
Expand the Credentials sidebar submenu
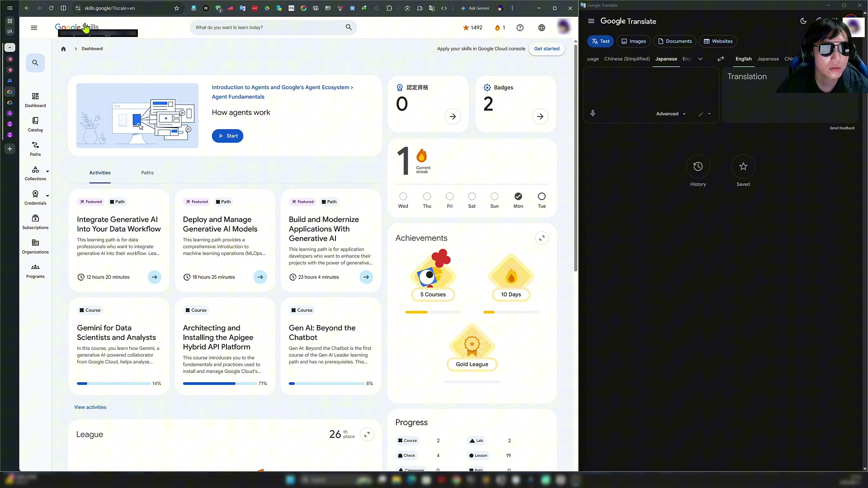point(47,196)
